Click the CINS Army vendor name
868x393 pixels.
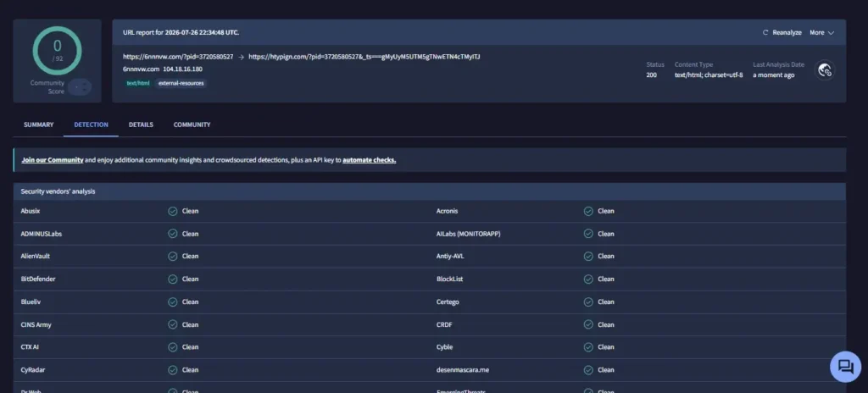click(x=36, y=324)
